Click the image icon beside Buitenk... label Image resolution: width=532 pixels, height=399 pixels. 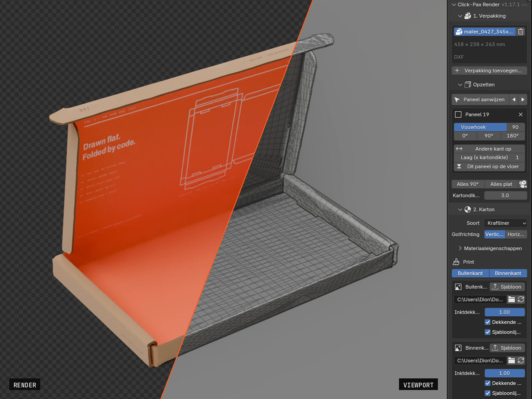[x=458, y=287]
